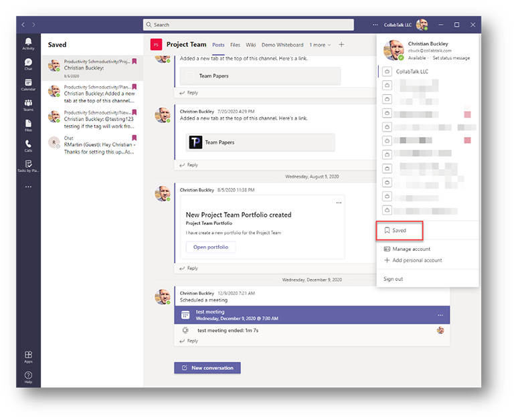
Task: Start a New conversation
Action: point(207,368)
